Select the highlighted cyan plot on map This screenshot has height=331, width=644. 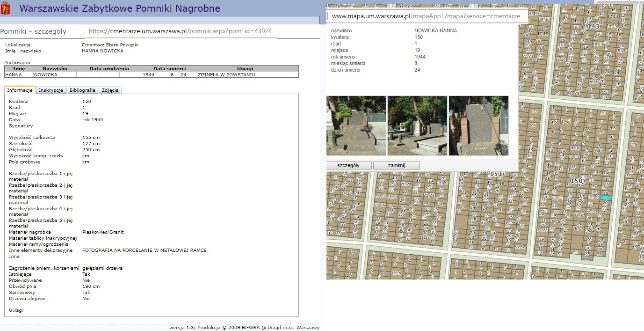[606, 198]
